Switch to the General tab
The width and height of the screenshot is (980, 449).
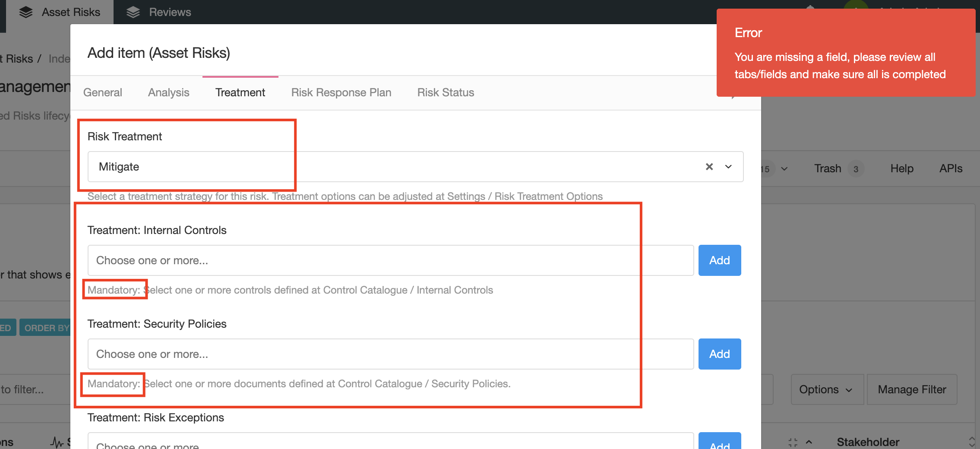[102, 92]
